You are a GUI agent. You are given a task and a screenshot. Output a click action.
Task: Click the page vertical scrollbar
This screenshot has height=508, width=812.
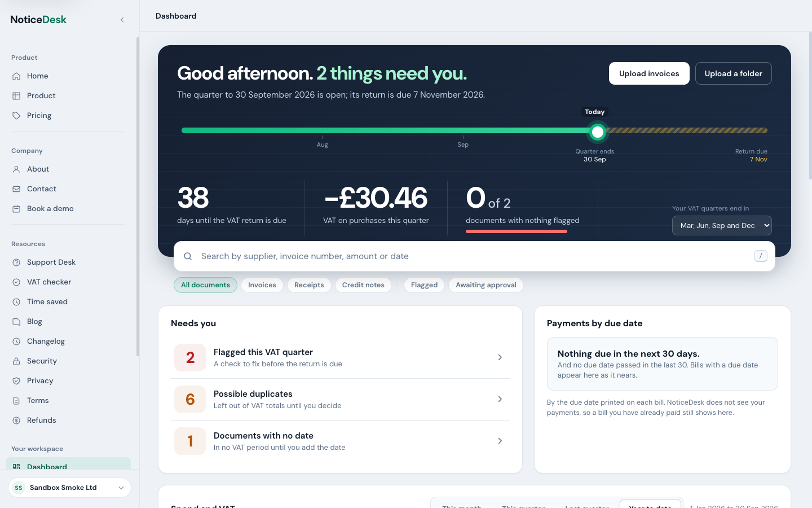coord(810,106)
